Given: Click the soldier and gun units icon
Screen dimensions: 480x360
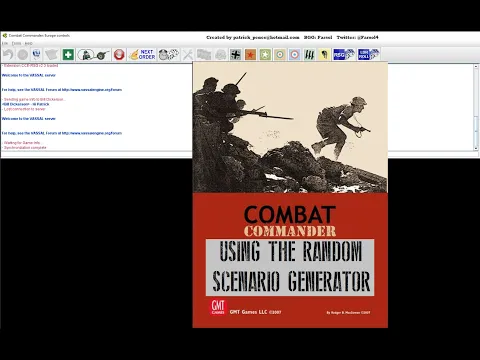Looking at the screenshot, I should pyautogui.click(x=94, y=55).
